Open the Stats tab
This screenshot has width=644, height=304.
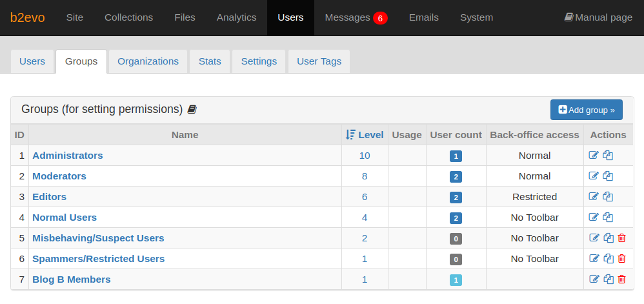210,61
